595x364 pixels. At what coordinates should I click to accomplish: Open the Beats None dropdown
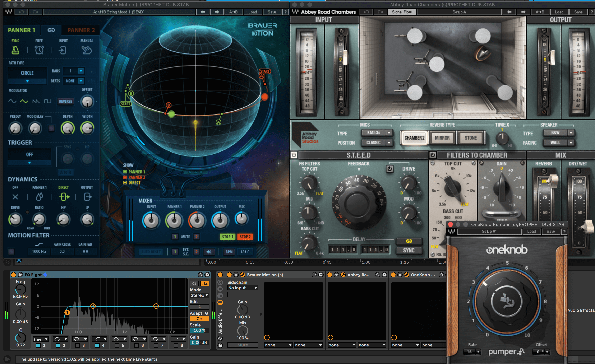(81, 81)
